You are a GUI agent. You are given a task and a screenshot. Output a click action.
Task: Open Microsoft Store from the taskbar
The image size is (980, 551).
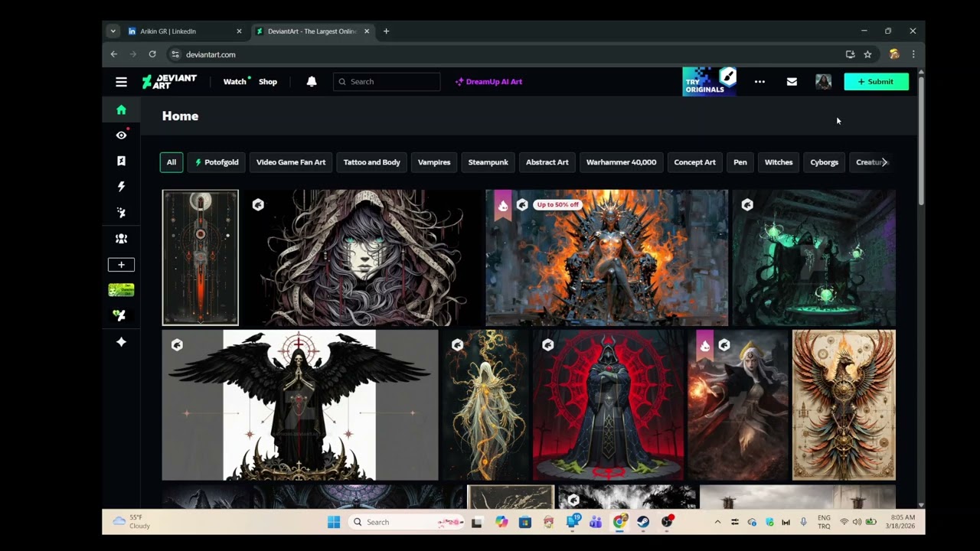pyautogui.click(x=524, y=522)
